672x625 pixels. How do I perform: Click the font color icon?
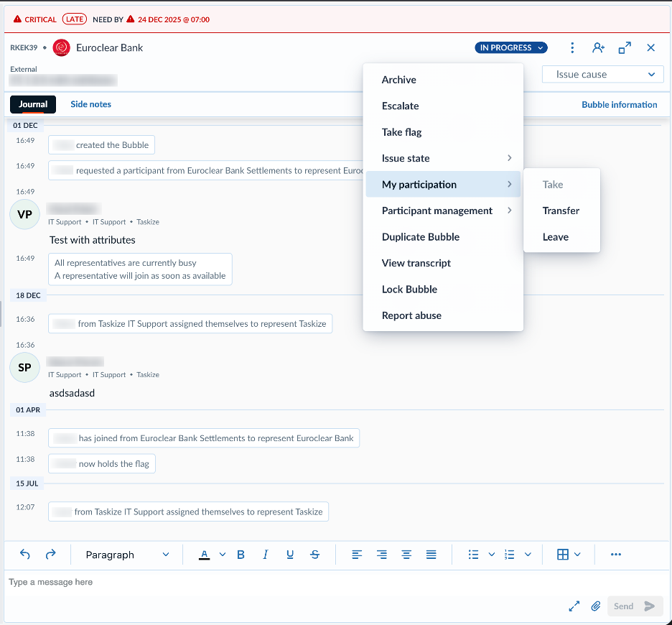pos(205,555)
